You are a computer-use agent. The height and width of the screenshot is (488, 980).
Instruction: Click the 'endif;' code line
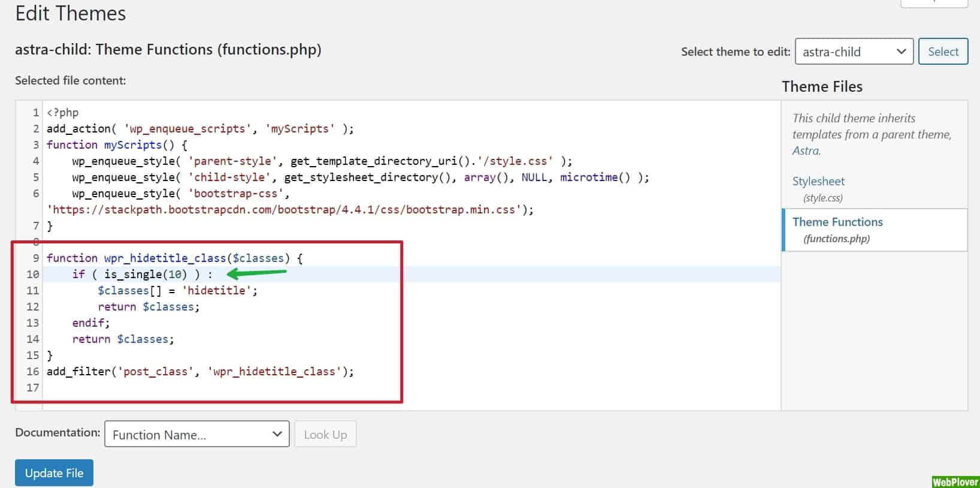click(91, 323)
